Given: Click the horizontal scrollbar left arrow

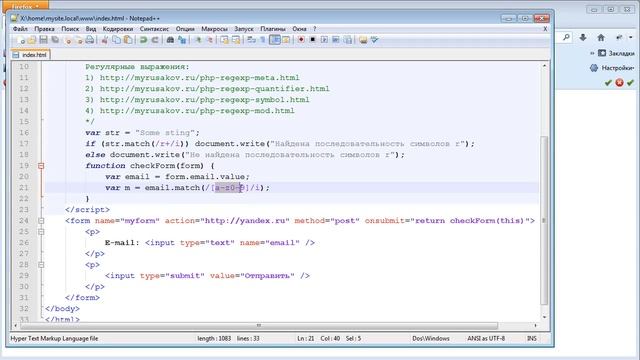Looking at the screenshot, I should tap(16, 325).
